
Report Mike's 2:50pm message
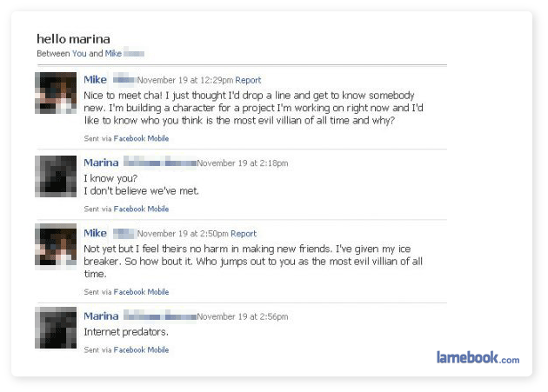[244, 234]
